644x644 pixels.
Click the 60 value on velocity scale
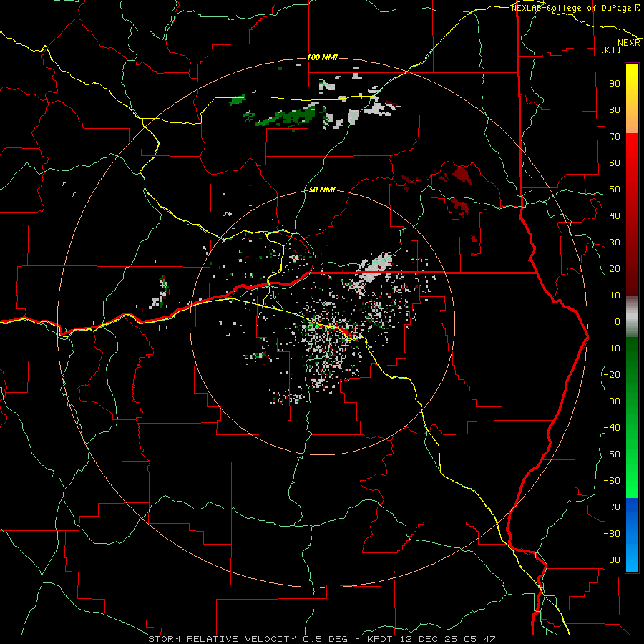[615, 162]
